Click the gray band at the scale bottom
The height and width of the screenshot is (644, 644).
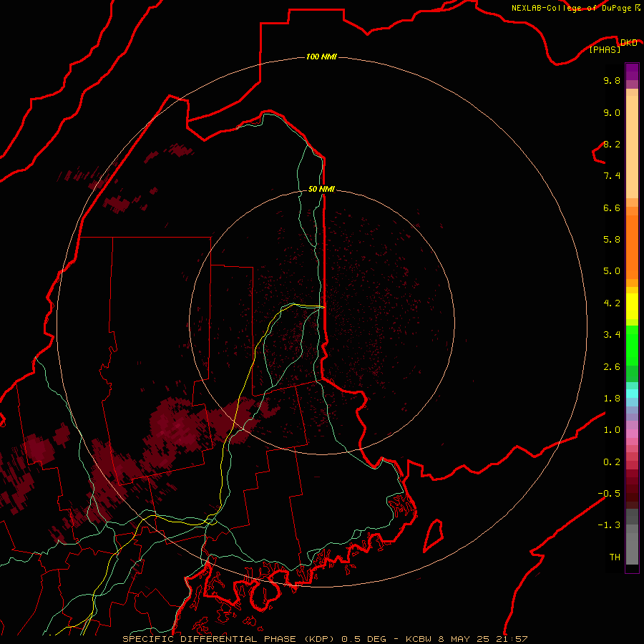point(632,548)
